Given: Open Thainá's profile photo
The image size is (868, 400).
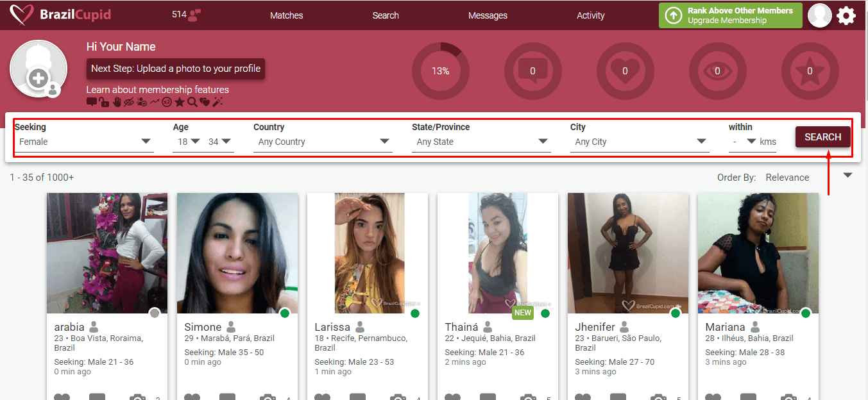Looking at the screenshot, I should tap(498, 253).
